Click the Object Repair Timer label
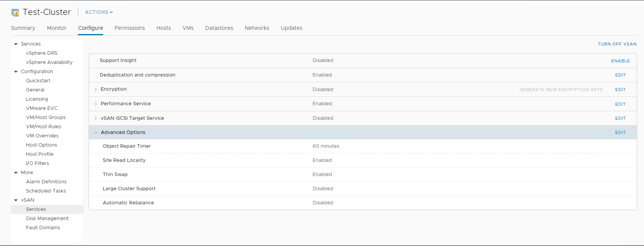Screen dimensions: 644x248 click(x=126, y=146)
